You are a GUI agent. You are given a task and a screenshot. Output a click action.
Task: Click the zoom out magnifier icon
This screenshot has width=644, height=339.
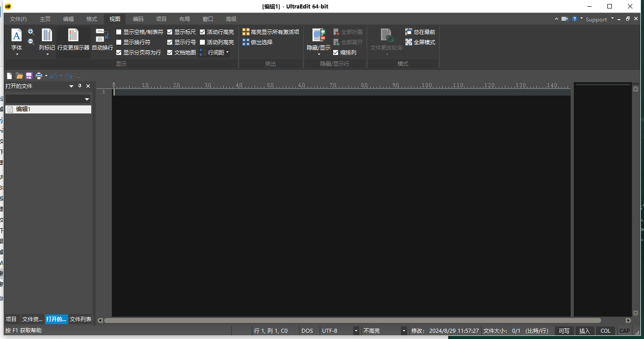31,42
